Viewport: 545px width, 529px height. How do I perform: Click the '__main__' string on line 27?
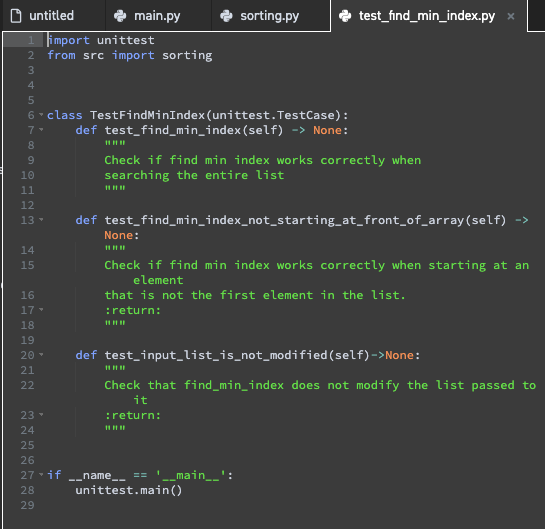point(190,475)
